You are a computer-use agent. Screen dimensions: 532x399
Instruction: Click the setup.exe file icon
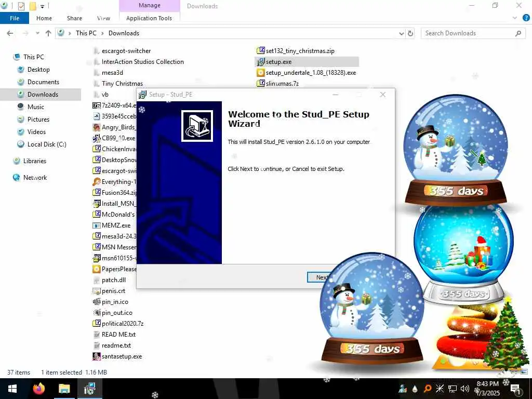click(261, 62)
